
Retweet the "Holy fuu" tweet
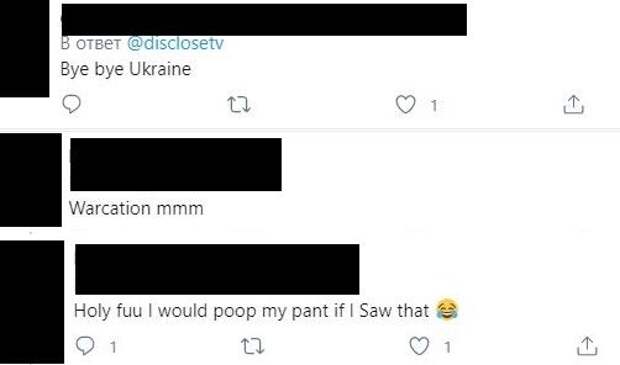pos(253,346)
